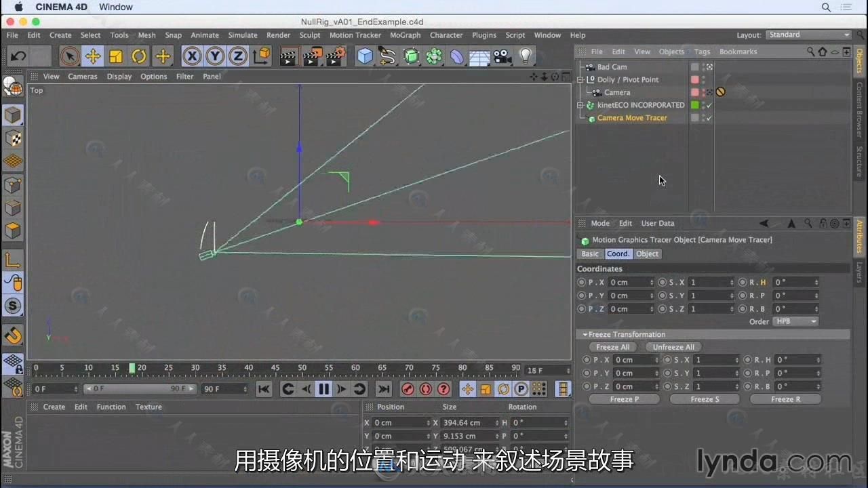Click Go to Start of timeline
The width and height of the screenshot is (868, 488).
(x=264, y=389)
